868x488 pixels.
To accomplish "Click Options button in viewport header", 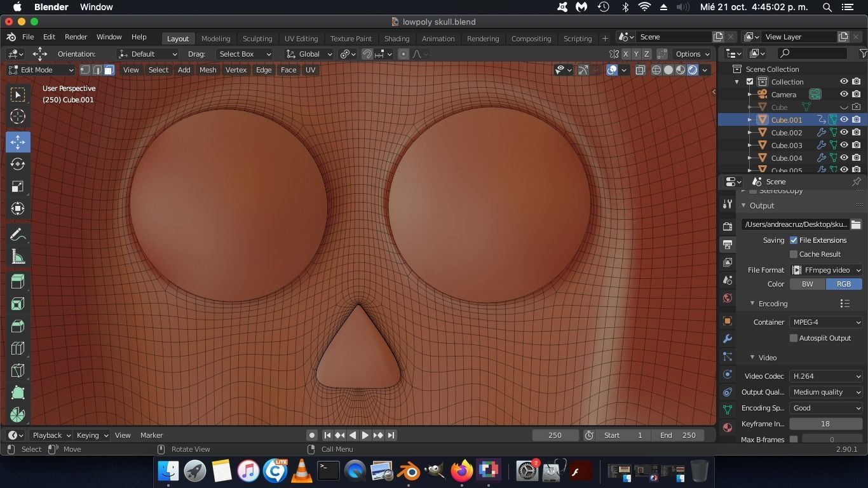I will tap(692, 54).
